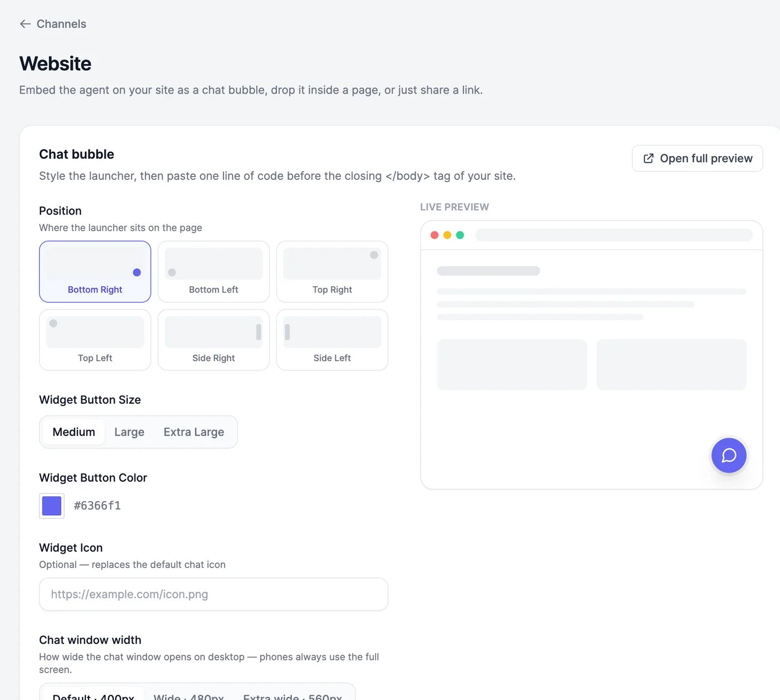The height and width of the screenshot is (700, 780).
Task: Focus the Widget Icon URL input field
Action: 213,594
